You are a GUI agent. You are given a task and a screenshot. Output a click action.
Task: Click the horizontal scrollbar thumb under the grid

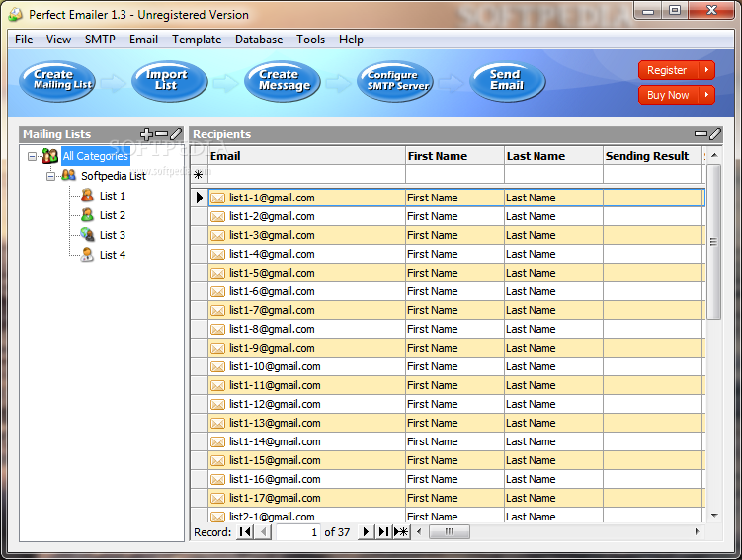[450, 532]
